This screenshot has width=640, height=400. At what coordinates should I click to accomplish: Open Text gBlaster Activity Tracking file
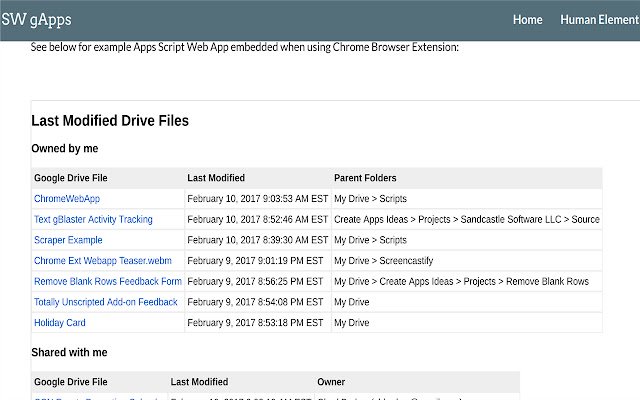(93, 219)
